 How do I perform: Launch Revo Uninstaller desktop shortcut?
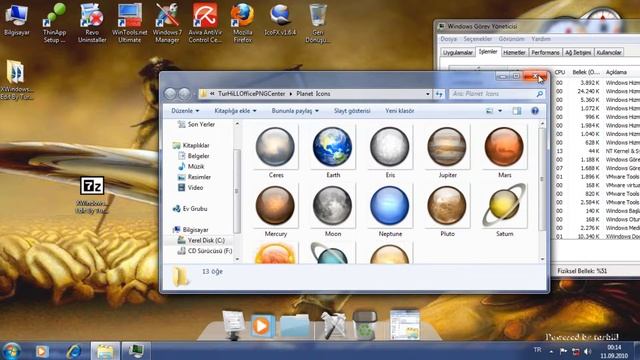point(92,22)
